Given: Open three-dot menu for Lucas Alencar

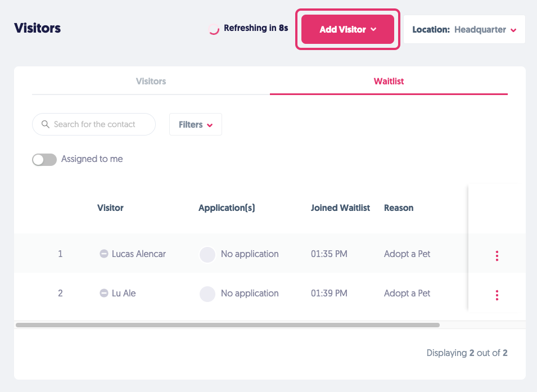Looking at the screenshot, I should [497, 256].
